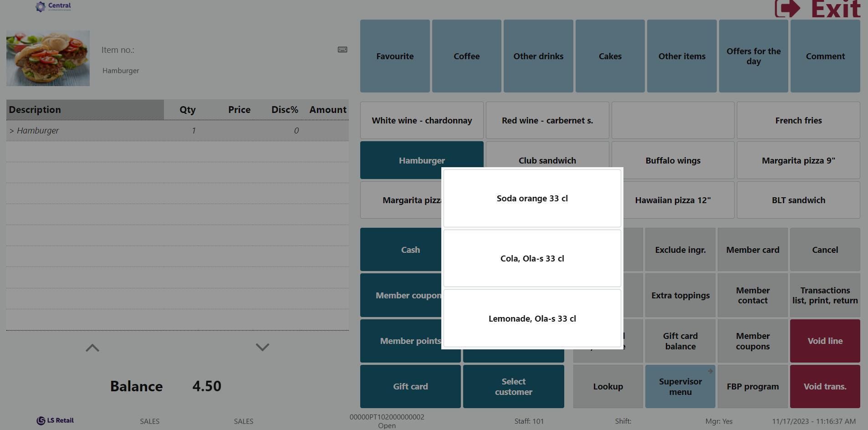Screen dimensions: 868x430
Task: Open Transactions list, print, return
Action: tap(825, 295)
